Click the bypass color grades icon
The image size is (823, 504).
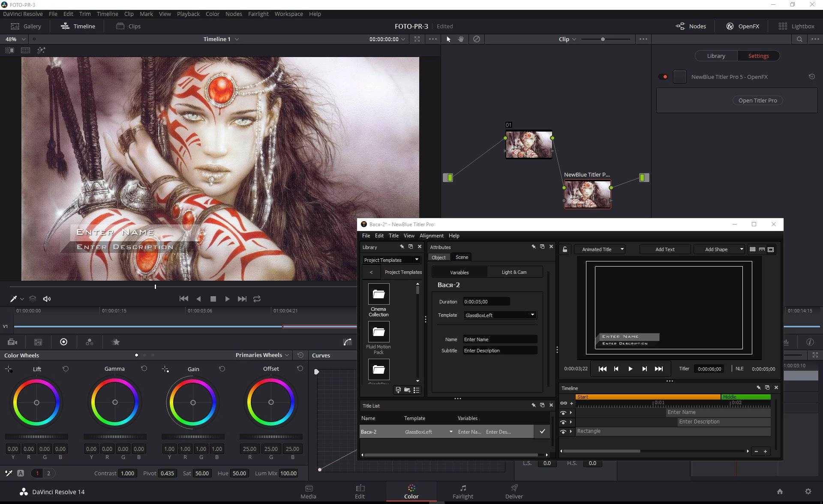[476, 39]
